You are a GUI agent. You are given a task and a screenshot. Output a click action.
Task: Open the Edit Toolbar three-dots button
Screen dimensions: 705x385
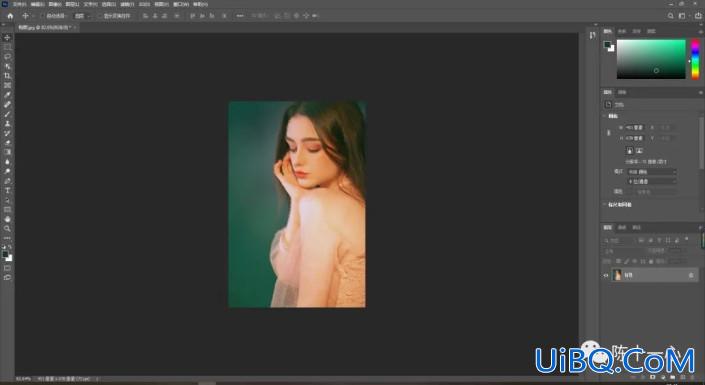tap(7, 238)
